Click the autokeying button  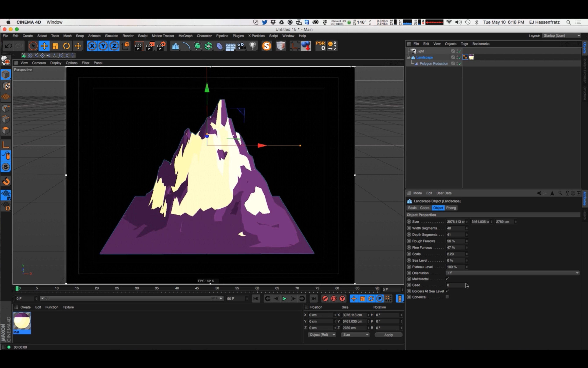334,299
